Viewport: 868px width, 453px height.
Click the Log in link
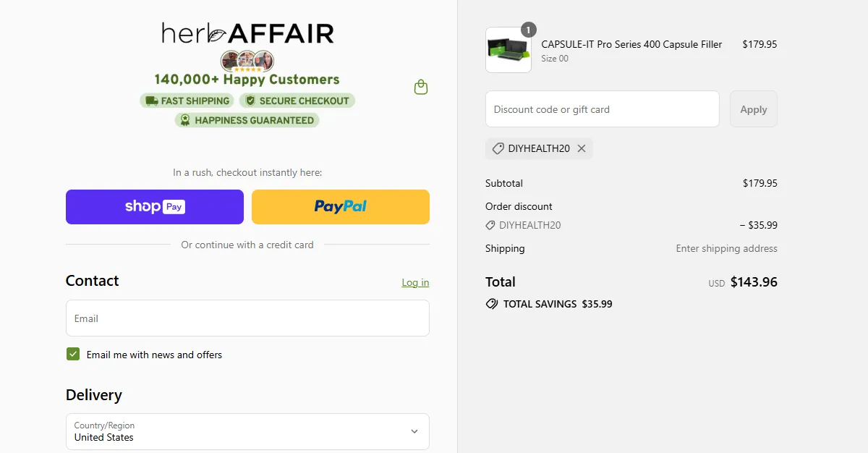414,282
